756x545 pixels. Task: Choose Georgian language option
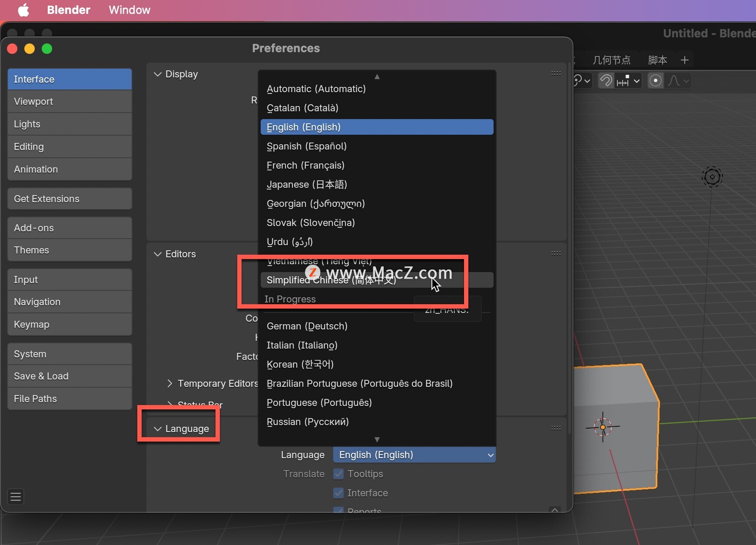pos(377,203)
